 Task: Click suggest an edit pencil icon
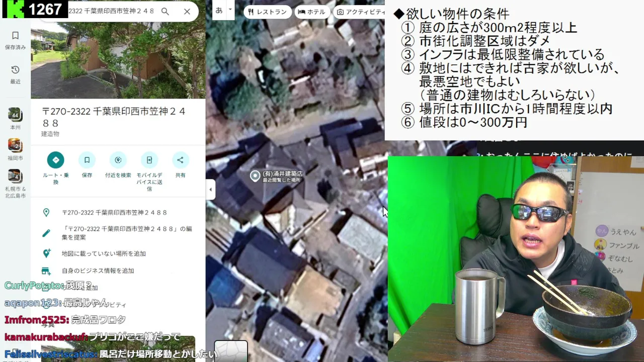coord(46,233)
